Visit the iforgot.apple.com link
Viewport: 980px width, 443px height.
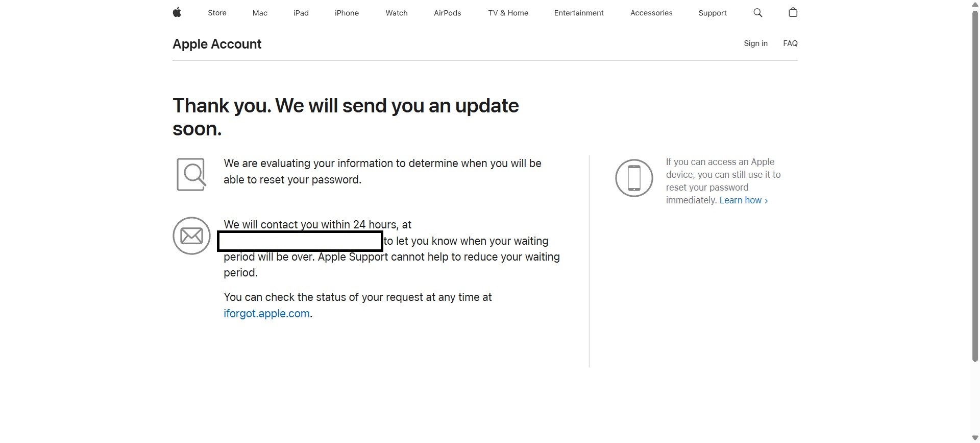point(266,314)
